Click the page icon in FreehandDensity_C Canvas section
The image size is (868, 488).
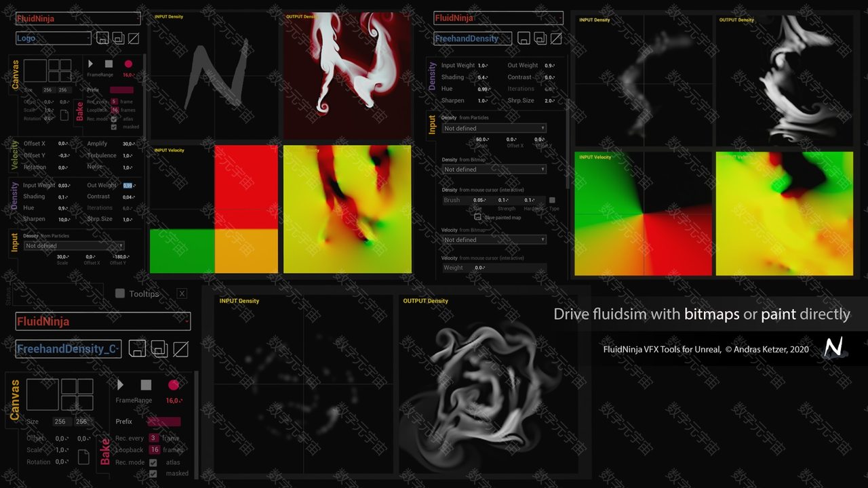(x=84, y=457)
